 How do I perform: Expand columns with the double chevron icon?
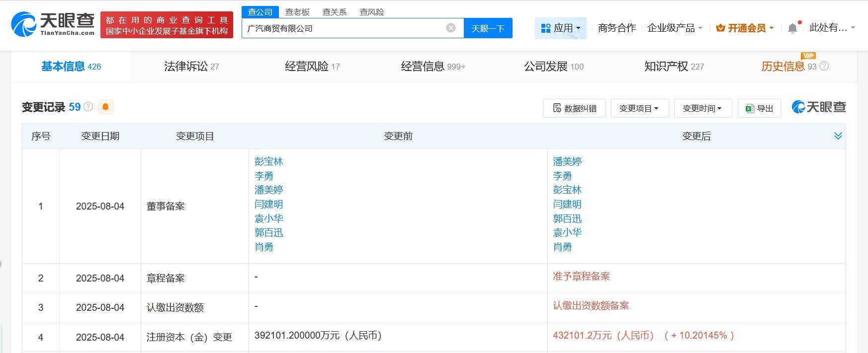(838, 136)
